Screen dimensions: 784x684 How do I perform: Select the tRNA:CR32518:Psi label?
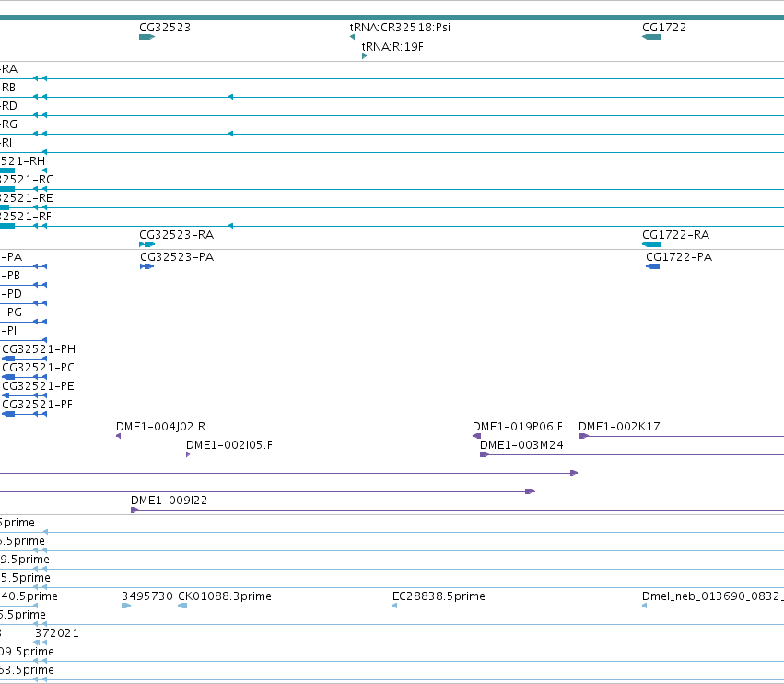pos(400,28)
